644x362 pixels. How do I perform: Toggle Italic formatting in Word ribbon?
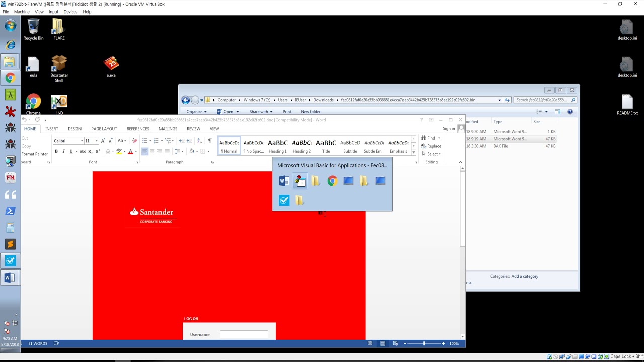coord(63,151)
